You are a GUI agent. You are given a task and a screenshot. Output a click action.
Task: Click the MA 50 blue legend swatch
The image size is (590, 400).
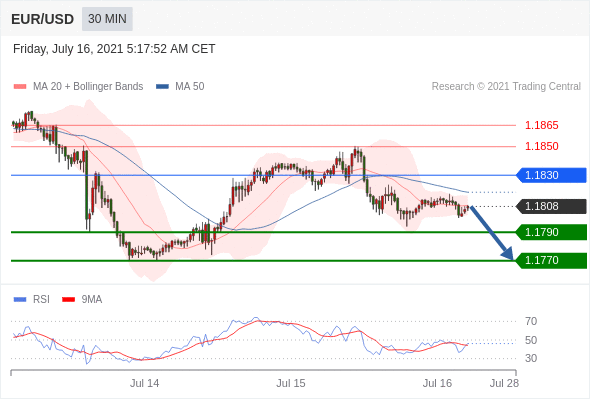coord(162,87)
